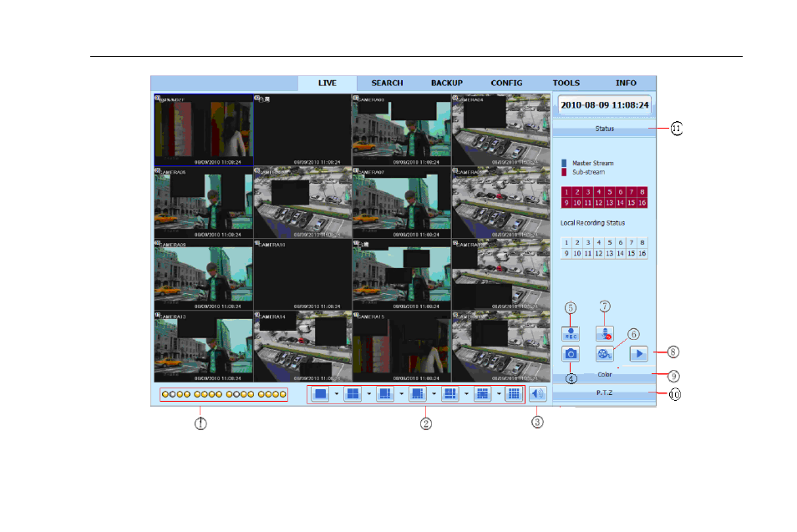Viewport: 797px width, 532px height.
Task: Open arrow beside four-screen layout button
Action: pos(369,394)
